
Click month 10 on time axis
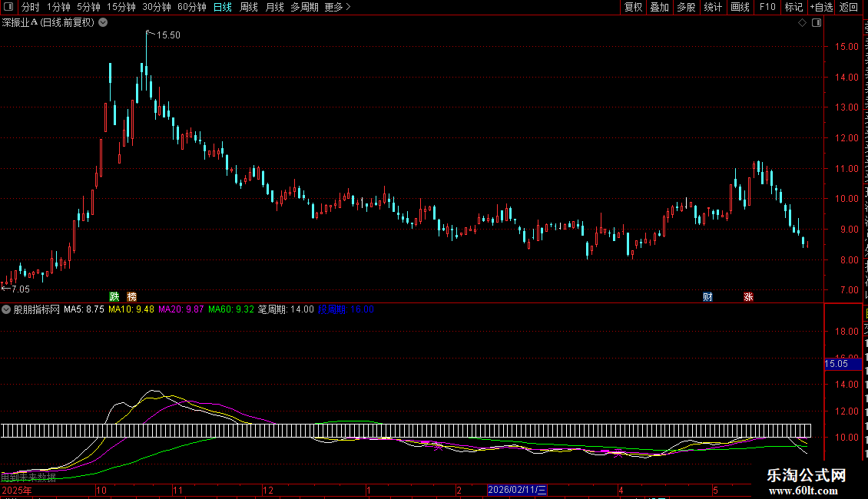pos(101,490)
